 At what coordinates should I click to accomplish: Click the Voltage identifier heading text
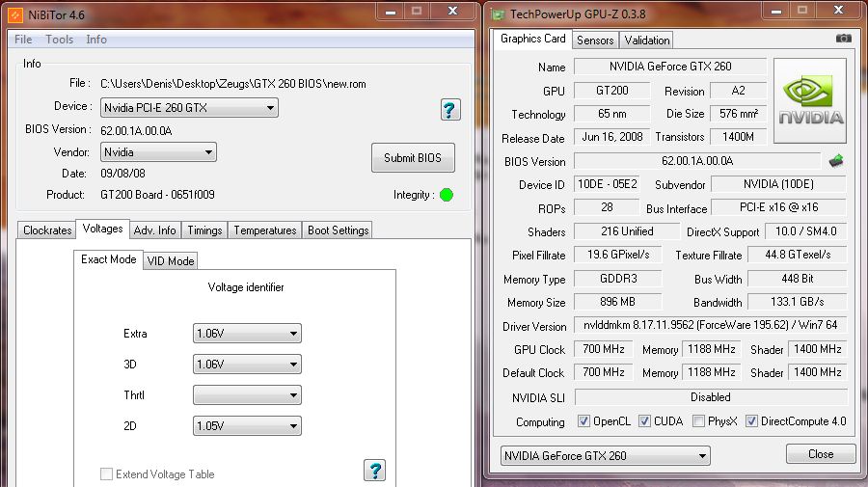click(x=246, y=287)
